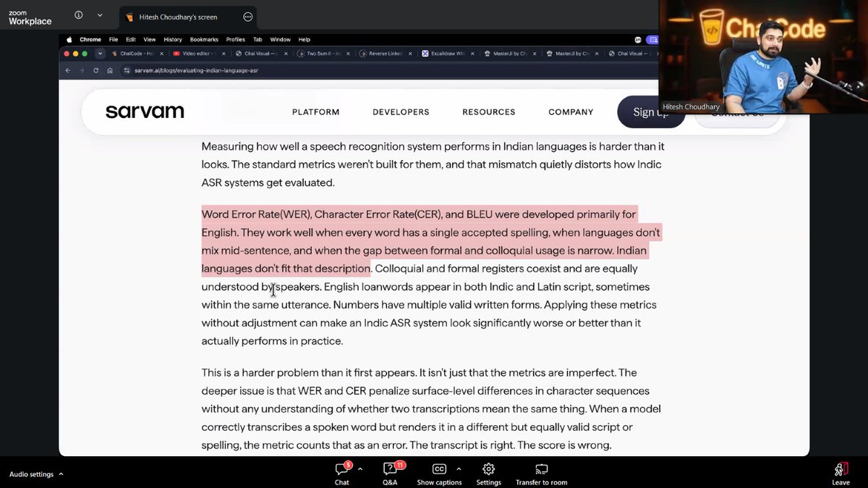Open the RESOURCES nav menu
This screenshot has height=488, width=868.
point(489,112)
